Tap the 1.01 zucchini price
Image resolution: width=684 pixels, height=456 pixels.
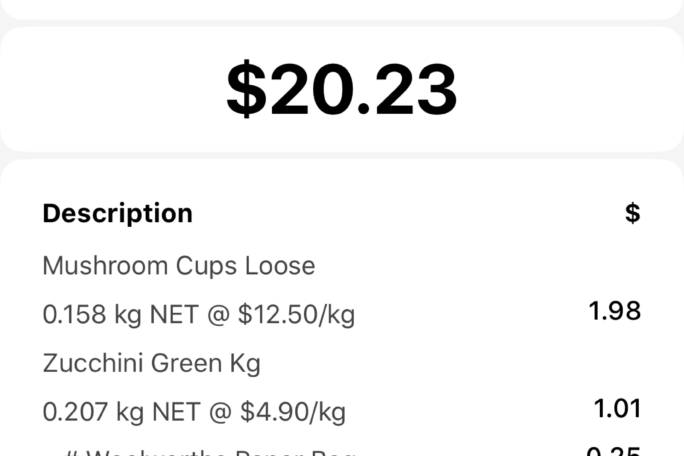tap(617, 408)
